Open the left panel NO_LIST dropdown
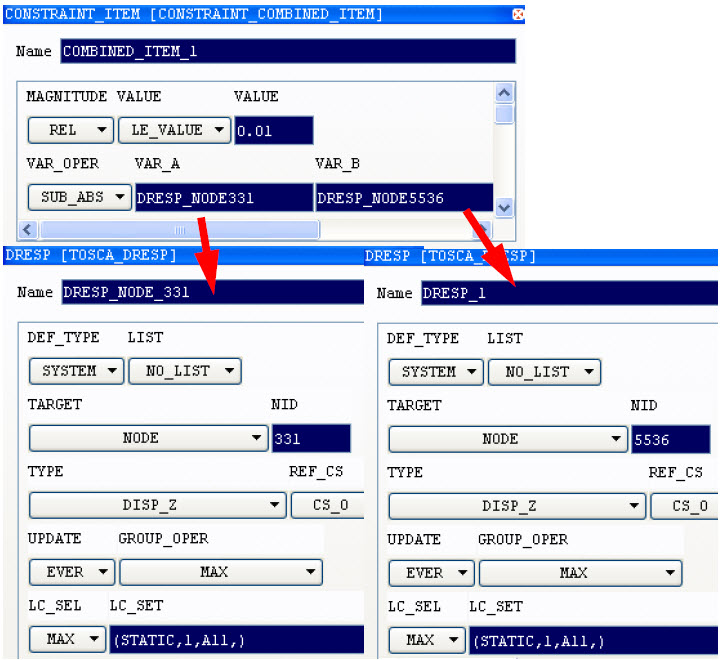Screen dimensions: 725x660 pyautogui.click(x=185, y=371)
